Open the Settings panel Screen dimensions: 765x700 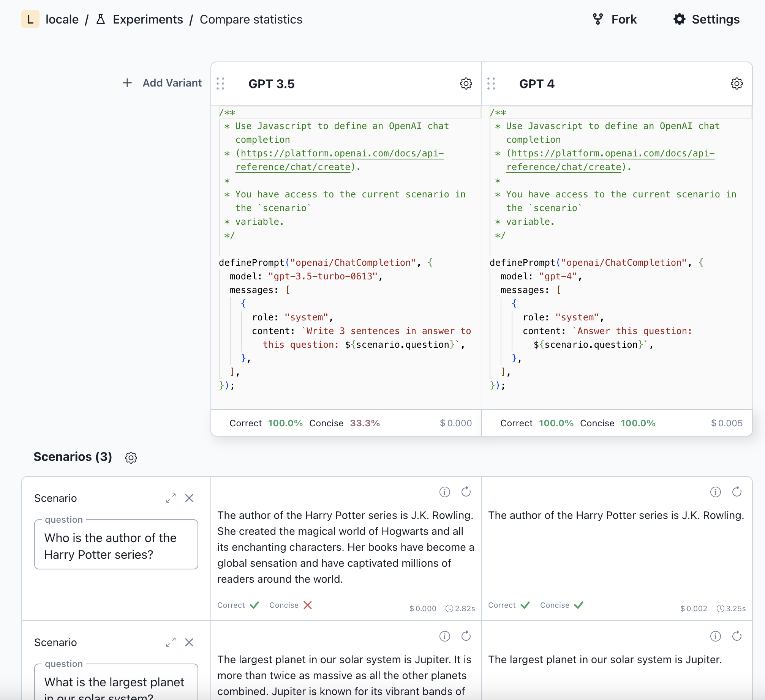point(707,19)
